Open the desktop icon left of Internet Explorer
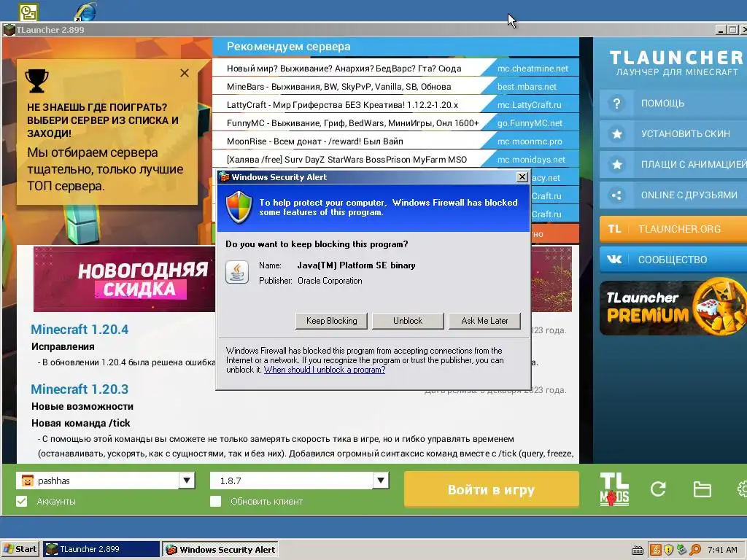Viewport: 747px width, 560px height. pos(28,12)
